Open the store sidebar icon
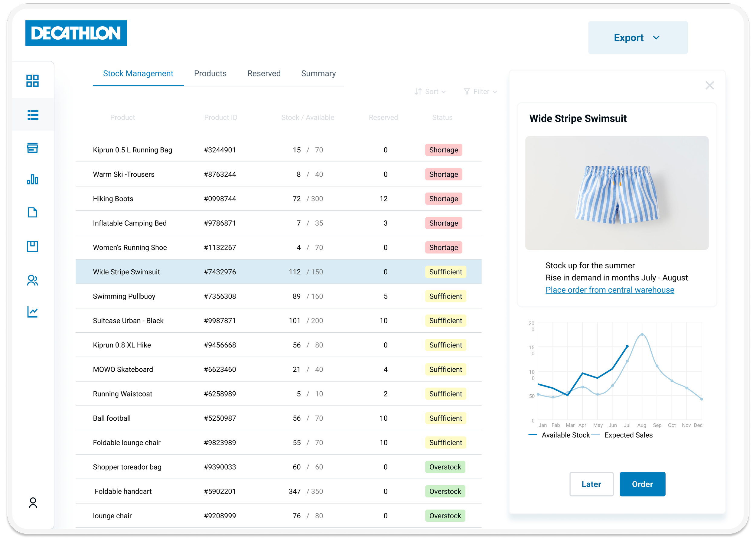This screenshot has height=538, width=756. pos(32,147)
